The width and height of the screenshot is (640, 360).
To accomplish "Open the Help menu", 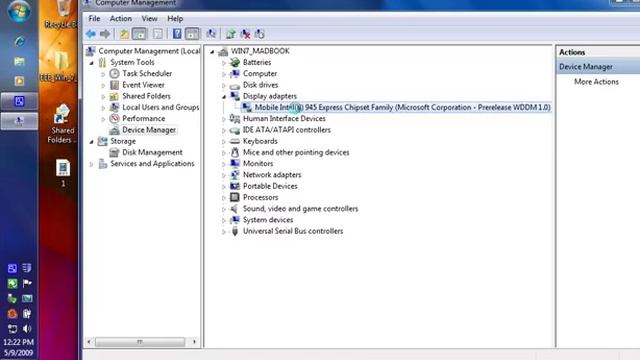I will (x=175, y=19).
